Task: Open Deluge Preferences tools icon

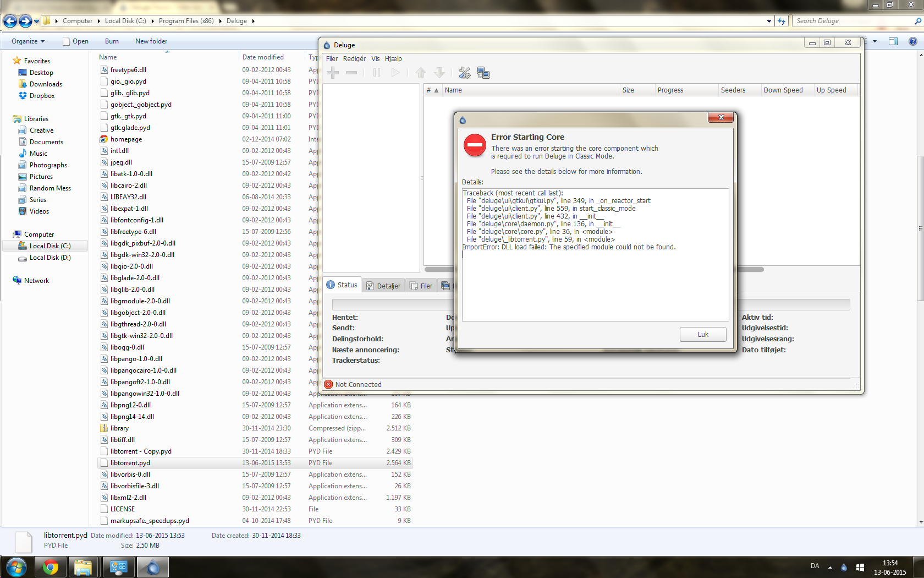Action: (465, 73)
